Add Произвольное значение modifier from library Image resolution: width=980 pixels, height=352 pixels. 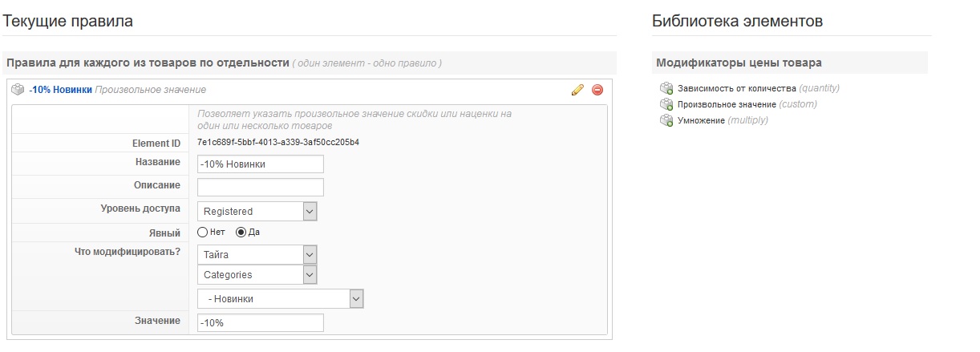coord(727,104)
